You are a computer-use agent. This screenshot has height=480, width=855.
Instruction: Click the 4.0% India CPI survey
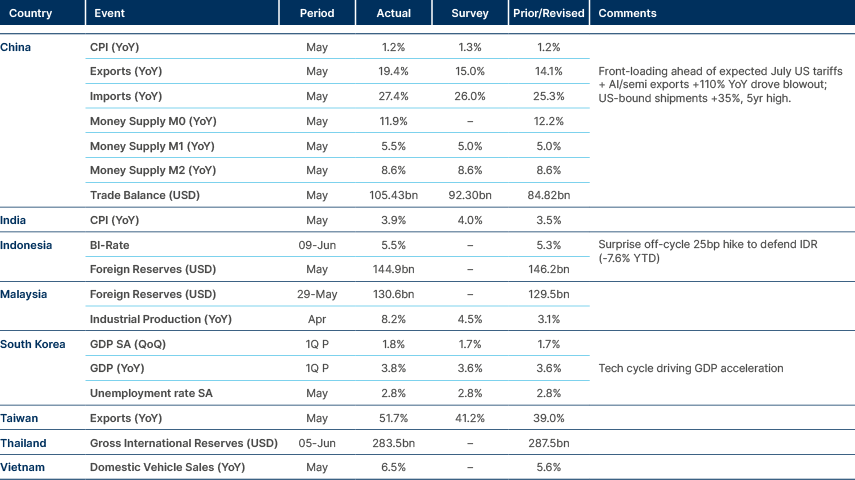469,220
